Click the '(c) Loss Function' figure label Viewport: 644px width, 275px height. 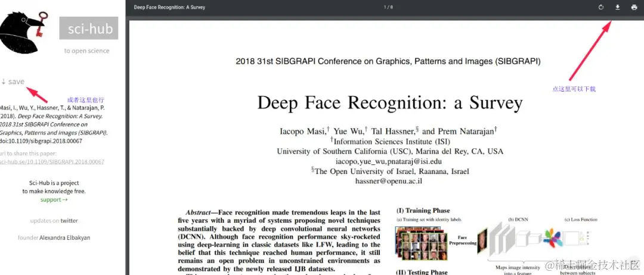point(581,220)
